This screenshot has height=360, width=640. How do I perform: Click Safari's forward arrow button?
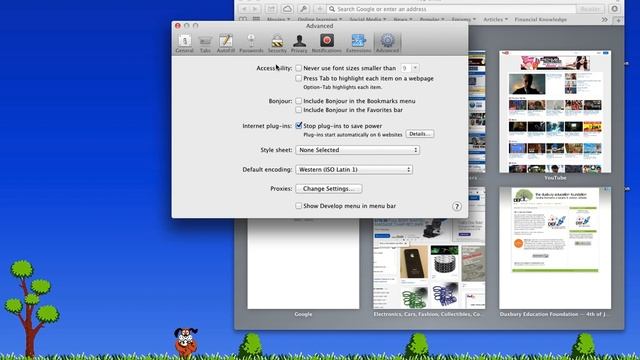coord(255,9)
